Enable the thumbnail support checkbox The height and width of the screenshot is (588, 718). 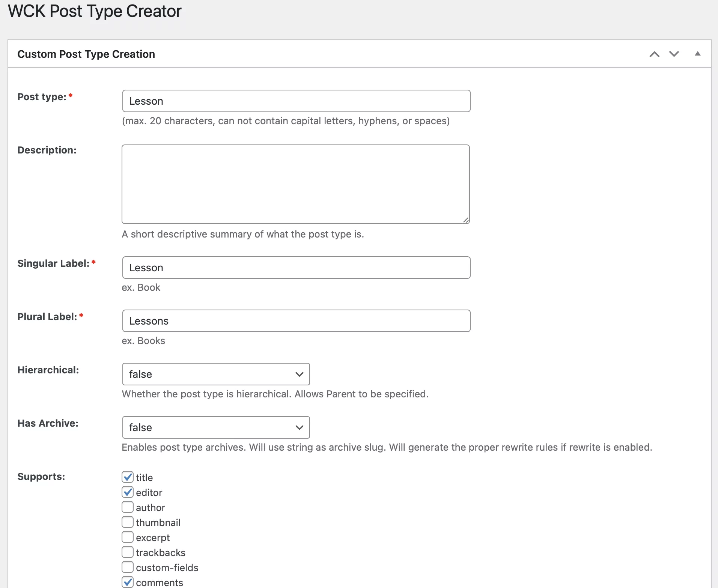pos(128,522)
